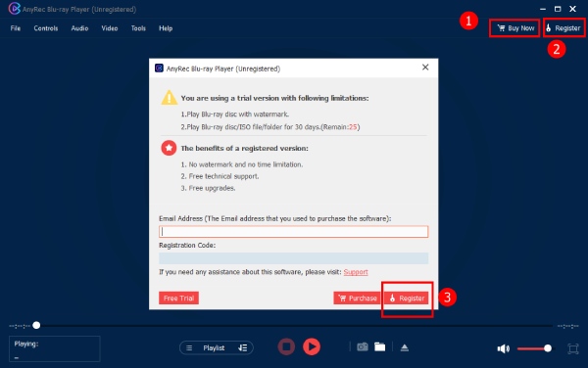
Task: Click the playback progress slider handle
Action: pos(36,325)
